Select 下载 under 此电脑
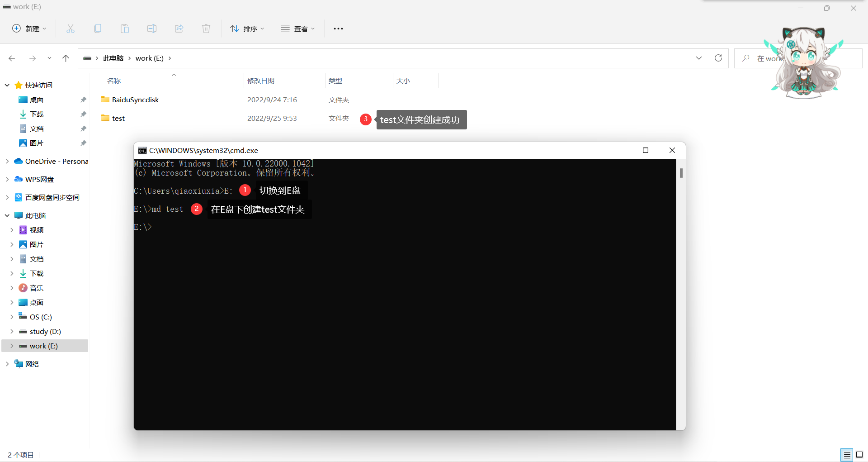This screenshot has height=462, width=868. [31, 273]
